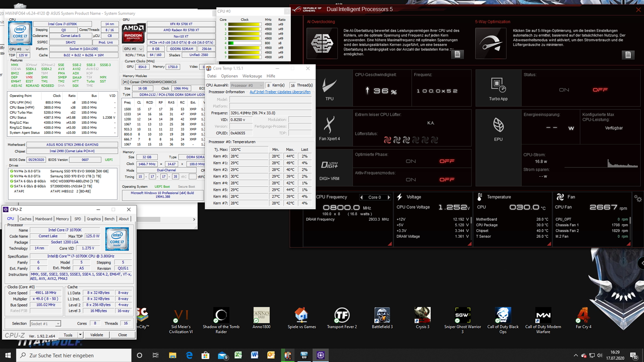The image size is (644, 362).
Task: Open the monitor settings gear icon
Action: (638, 199)
